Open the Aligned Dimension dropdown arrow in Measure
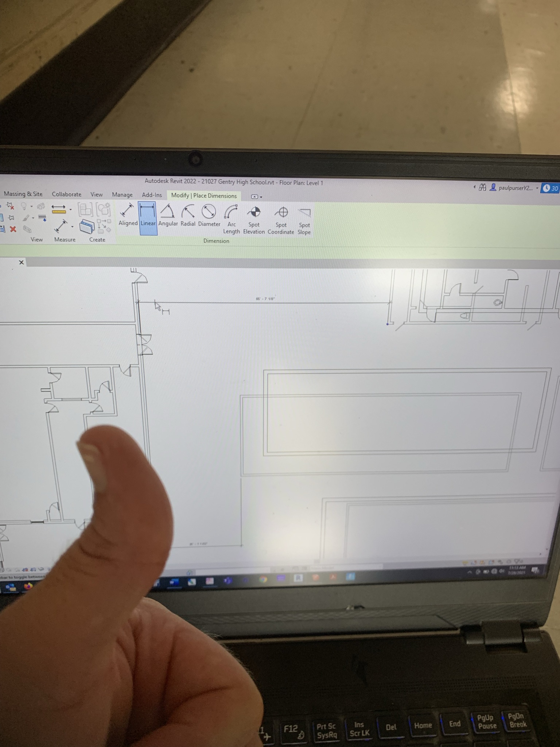 (72, 227)
